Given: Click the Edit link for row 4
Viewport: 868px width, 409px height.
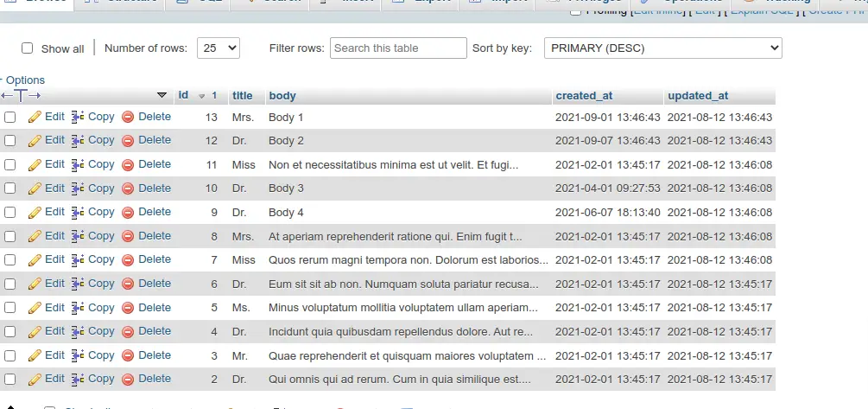Looking at the screenshot, I should point(54,331).
